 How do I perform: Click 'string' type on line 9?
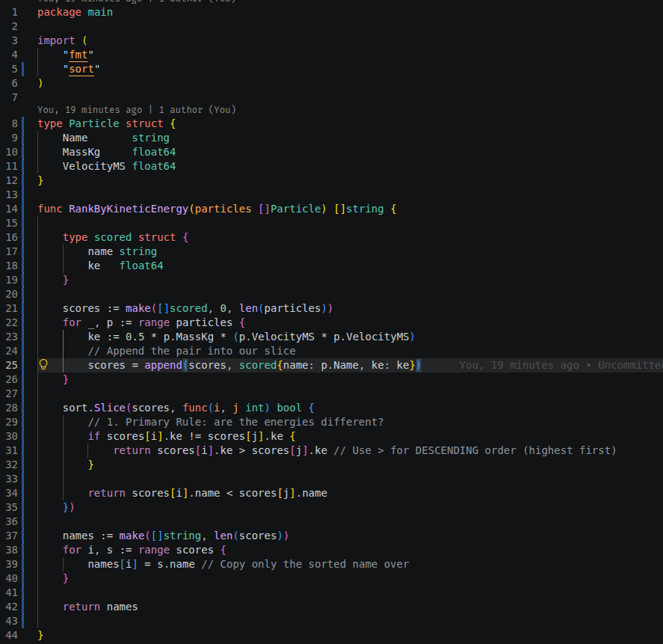pyautogui.click(x=150, y=138)
